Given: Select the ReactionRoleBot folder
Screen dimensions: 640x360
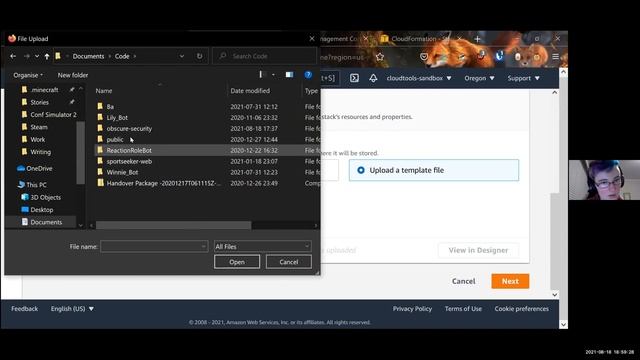Looking at the screenshot, I should click(x=129, y=150).
